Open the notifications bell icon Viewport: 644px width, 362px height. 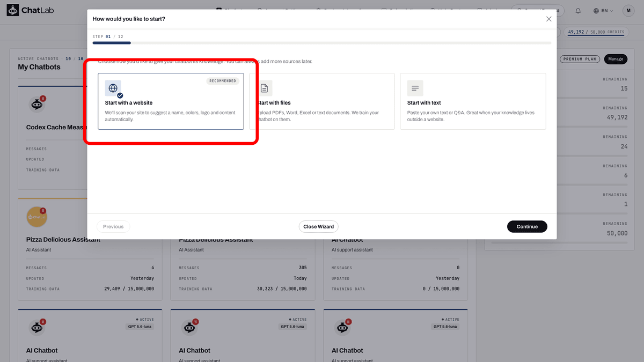(578, 11)
